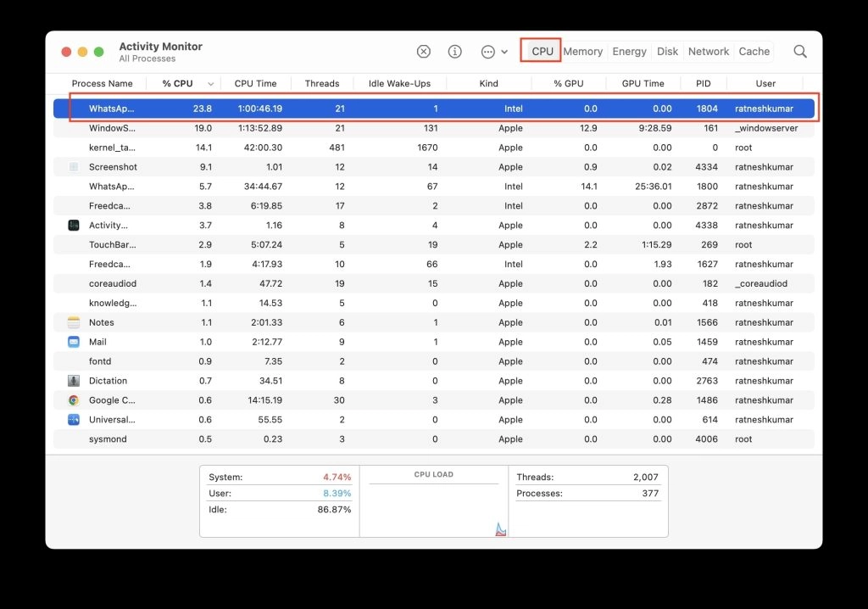Click the Universal Control process icon
Screen dimensions: 868x609
coord(74,420)
